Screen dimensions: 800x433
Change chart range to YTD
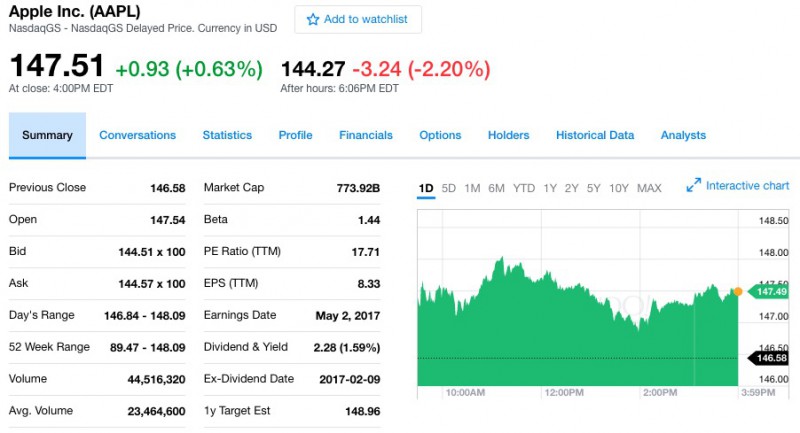point(524,188)
